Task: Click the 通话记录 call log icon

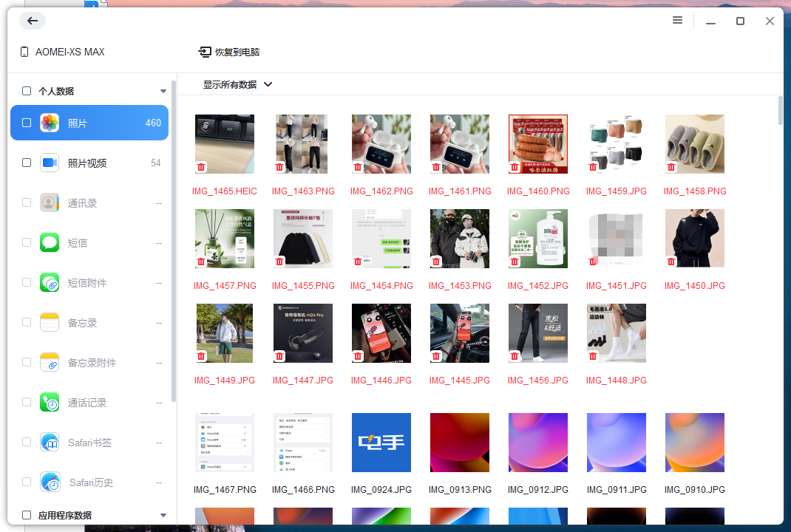Action: (x=48, y=402)
